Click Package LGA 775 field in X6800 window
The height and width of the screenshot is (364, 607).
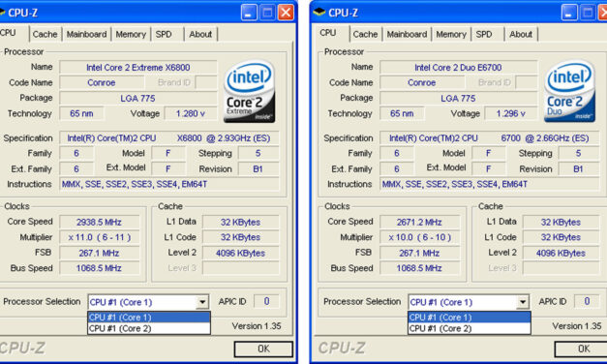tap(138, 99)
